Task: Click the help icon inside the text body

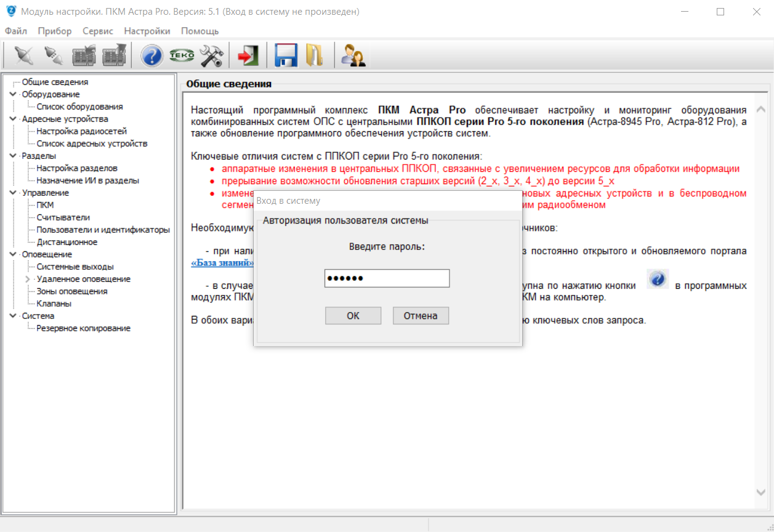Action: click(658, 280)
